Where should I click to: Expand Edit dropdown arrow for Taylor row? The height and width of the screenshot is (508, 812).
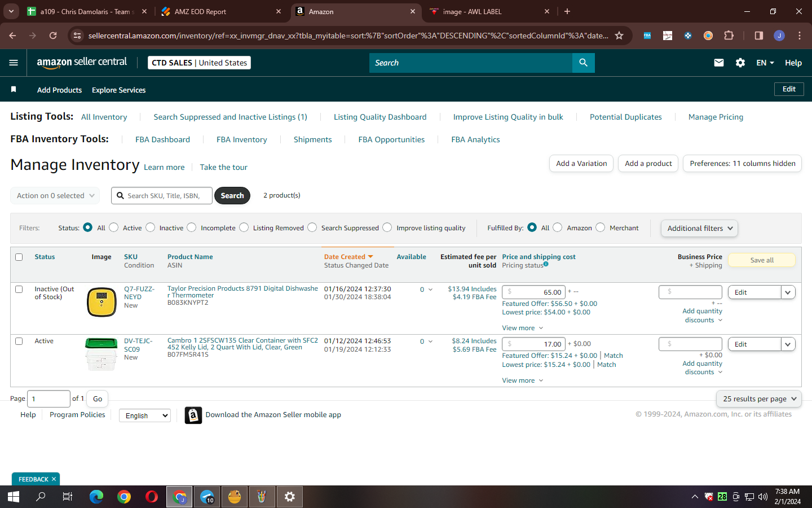(x=788, y=292)
